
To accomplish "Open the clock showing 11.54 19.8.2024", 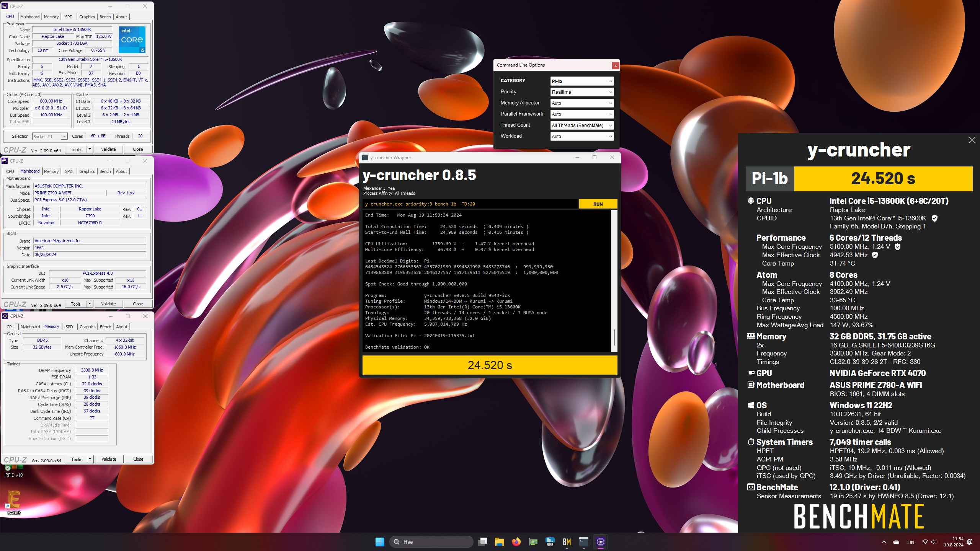I will (x=953, y=542).
